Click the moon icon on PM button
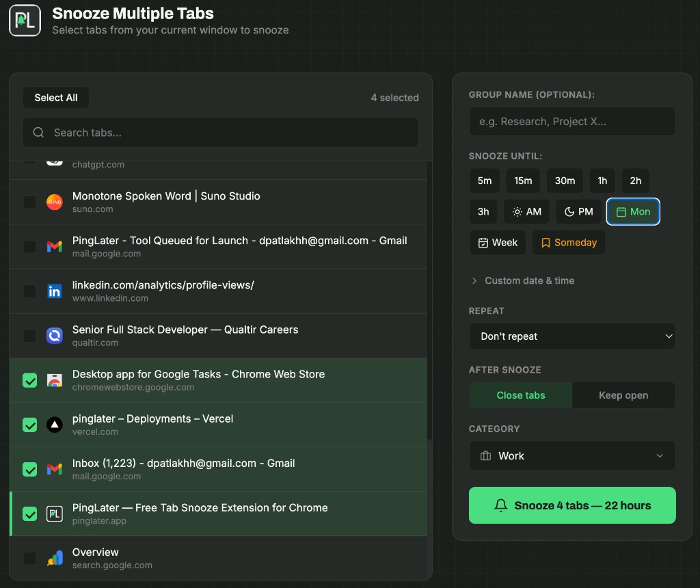This screenshot has height=588, width=700. pos(569,212)
